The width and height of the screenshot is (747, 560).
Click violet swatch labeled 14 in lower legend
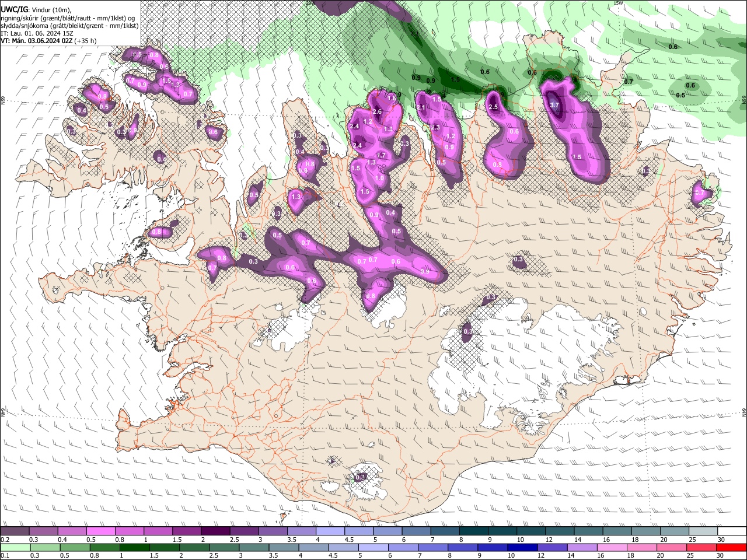click(582, 547)
